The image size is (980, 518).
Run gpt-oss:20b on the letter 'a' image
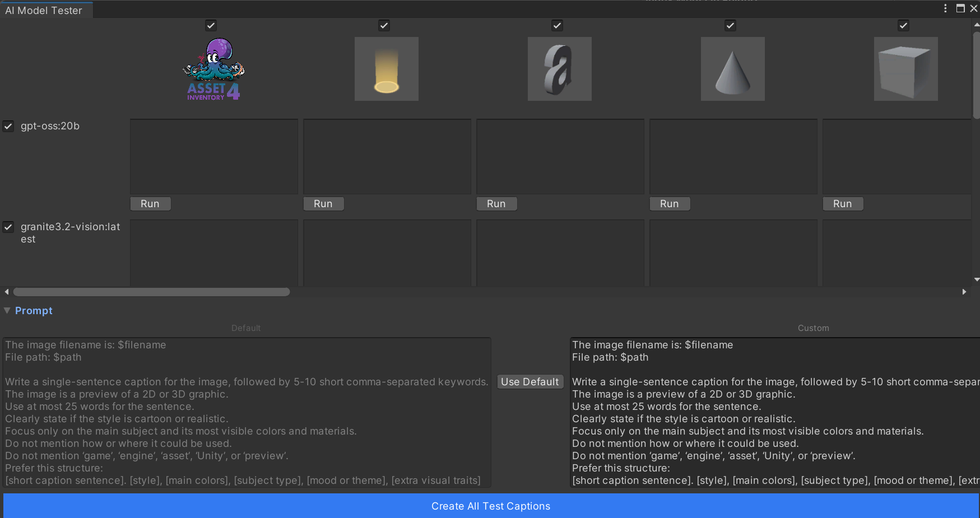point(496,204)
